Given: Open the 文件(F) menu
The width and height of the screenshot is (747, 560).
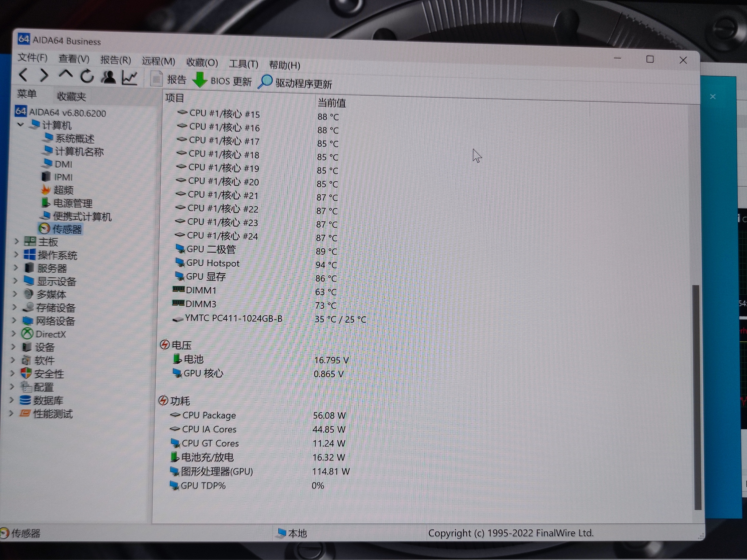Looking at the screenshot, I should [33, 58].
